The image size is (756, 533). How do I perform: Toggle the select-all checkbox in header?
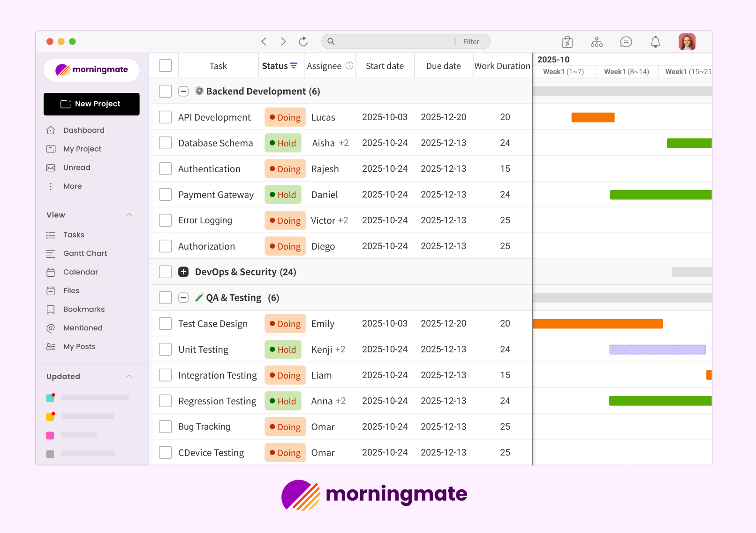[165, 66]
